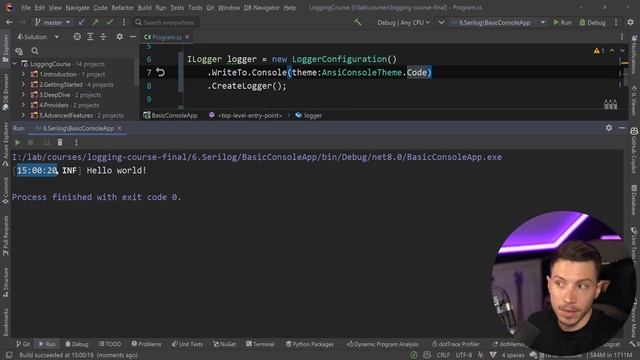Open the TODO tool window
640x360 pixels.
[110, 344]
